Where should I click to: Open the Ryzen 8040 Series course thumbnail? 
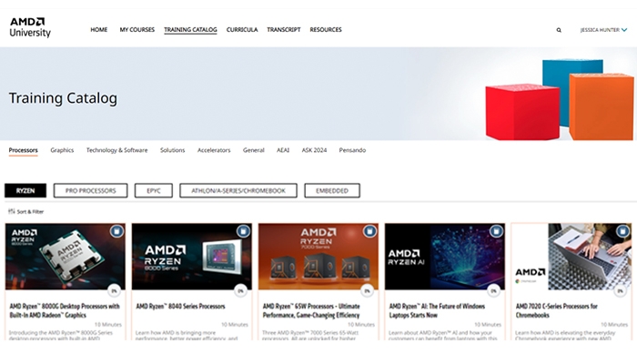(x=192, y=257)
